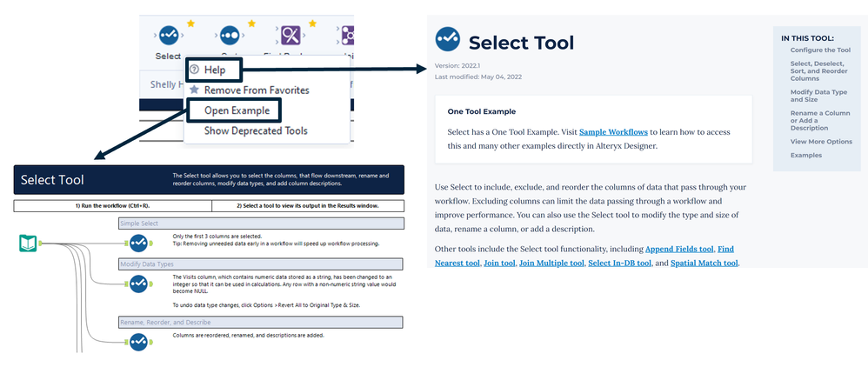868x367 pixels.
Task: Jump to Examples section in sidebar
Action: click(x=806, y=155)
